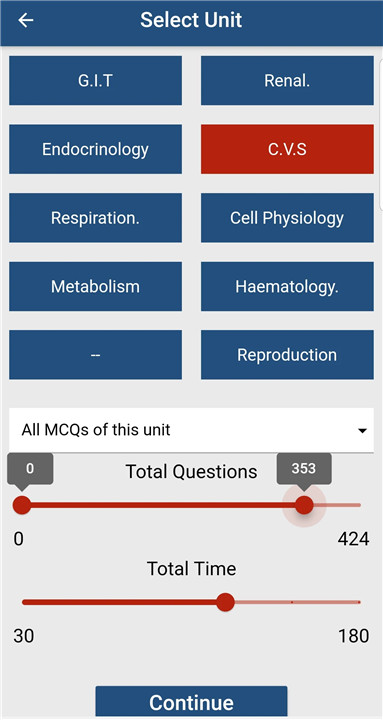Pick the Respiration unit
Image resolution: width=383 pixels, height=720 pixels.
[96, 218]
